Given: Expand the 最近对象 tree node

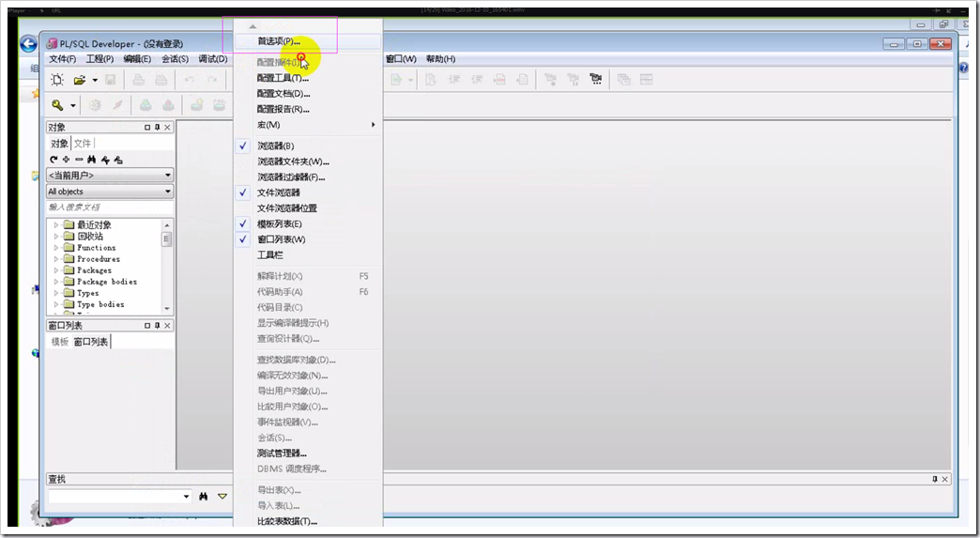Looking at the screenshot, I should click(55, 225).
